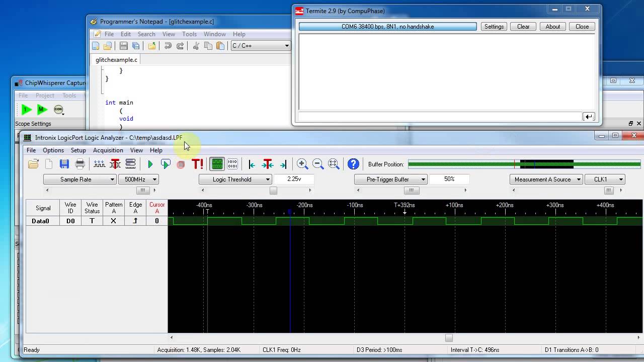644x362 pixels.
Task: Open the C / C++ language dropdown
Action: tap(261, 46)
